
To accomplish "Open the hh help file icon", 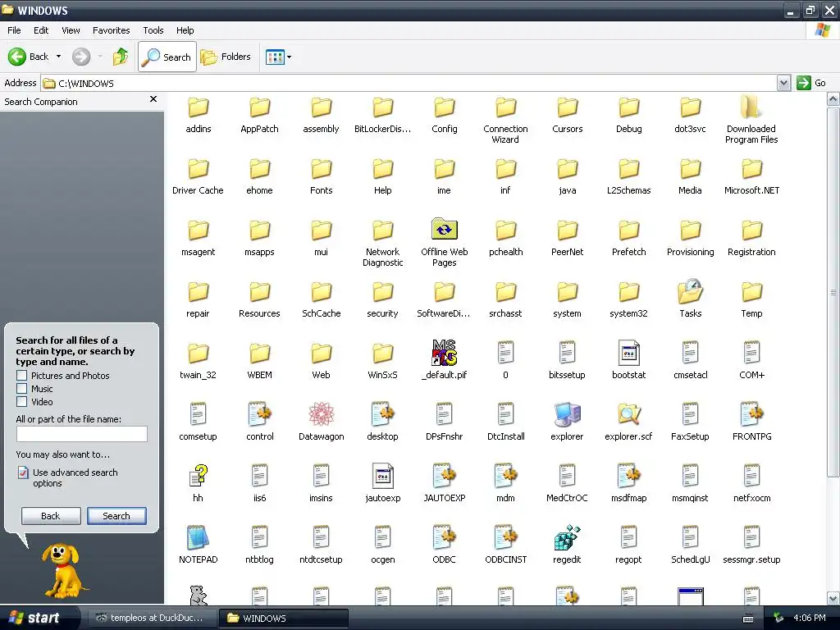I will [x=198, y=476].
